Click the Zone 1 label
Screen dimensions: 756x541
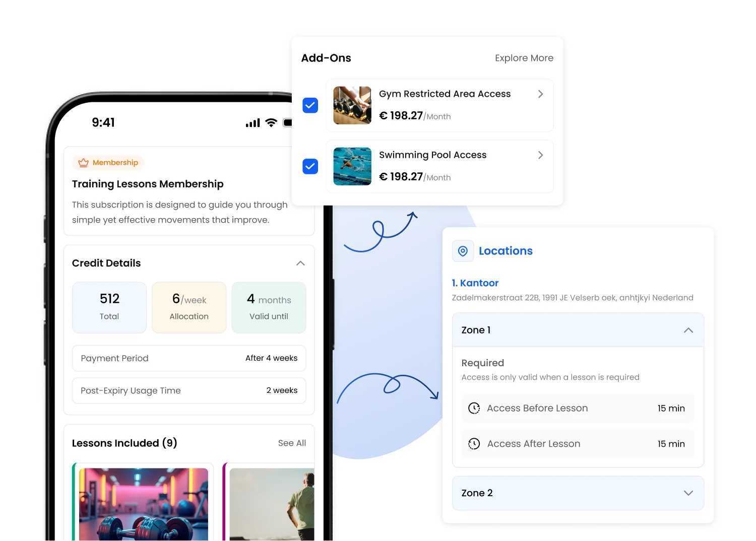[476, 330]
